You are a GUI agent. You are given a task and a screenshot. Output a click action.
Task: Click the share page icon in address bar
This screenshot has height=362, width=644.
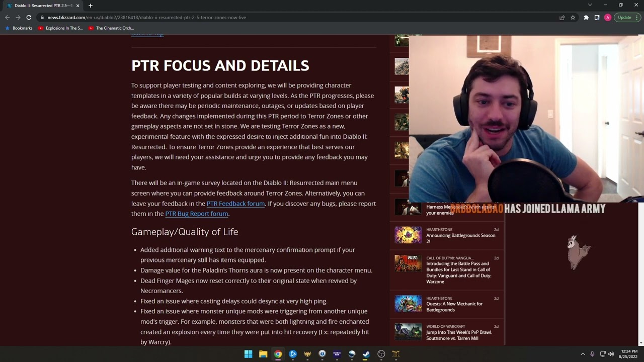[x=562, y=18]
